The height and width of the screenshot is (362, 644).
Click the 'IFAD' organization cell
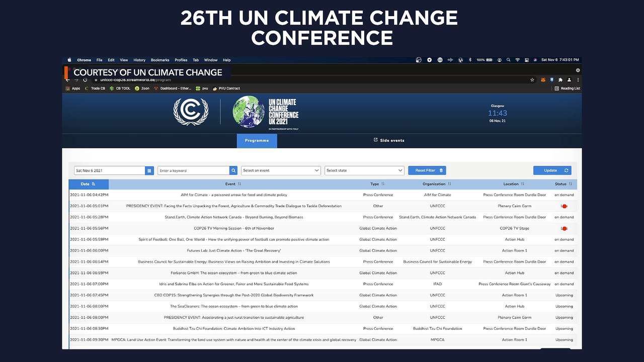tap(437, 284)
